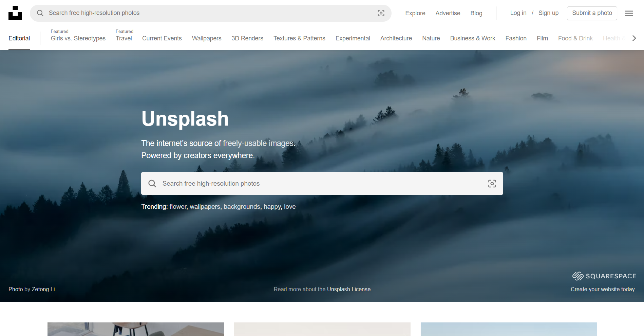The height and width of the screenshot is (336, 644).
Task: Open visual search in the hero search bar
Action: tap(492, 183)
